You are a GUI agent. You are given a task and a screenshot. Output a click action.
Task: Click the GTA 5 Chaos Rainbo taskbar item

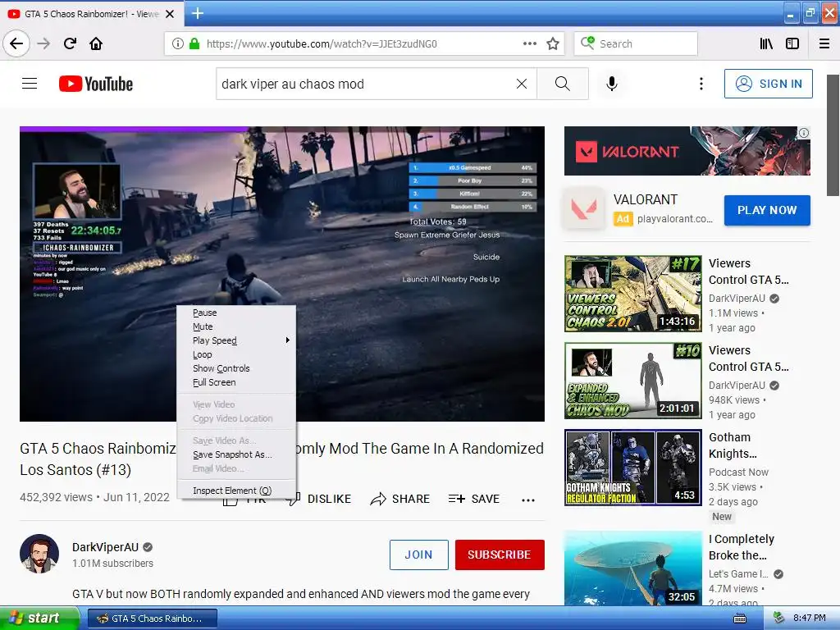point(152,619)
